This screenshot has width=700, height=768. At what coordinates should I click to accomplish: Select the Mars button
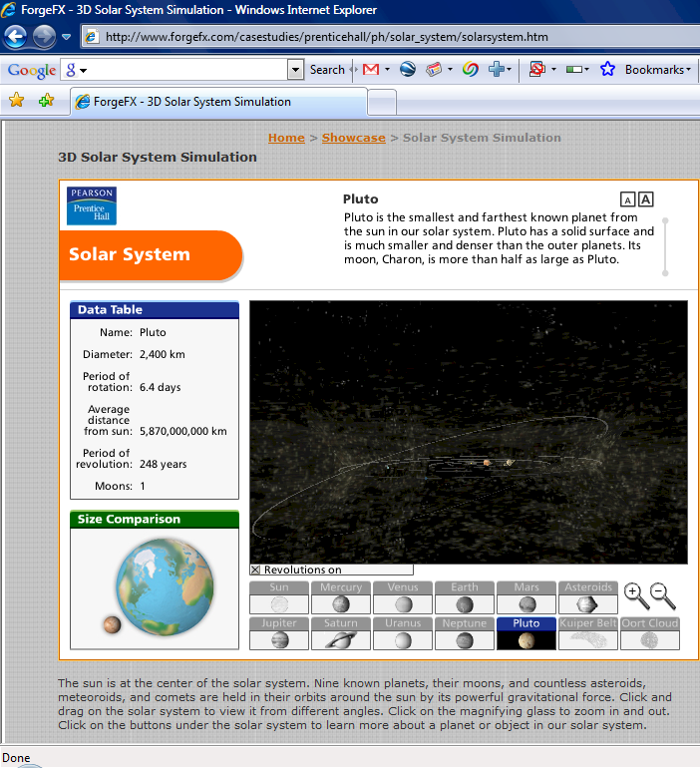pos(526,597)
